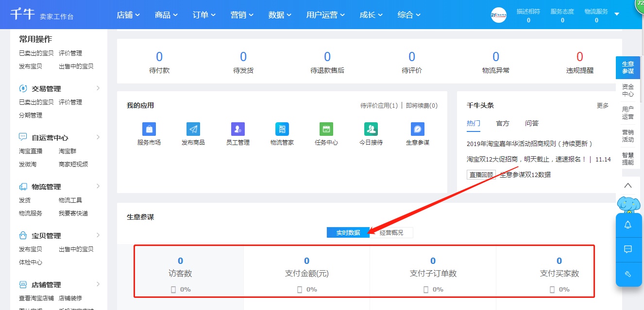This screenshot has width=644, height=310.
Task: Open the message chat icon in floating panel
Action: click(x=628, y=249)
